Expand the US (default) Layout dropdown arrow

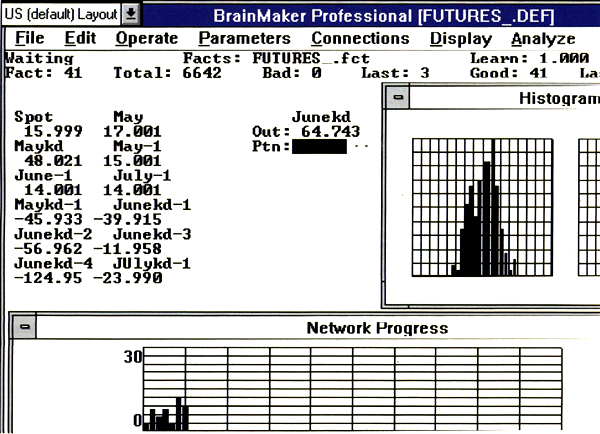coord(131,14)
